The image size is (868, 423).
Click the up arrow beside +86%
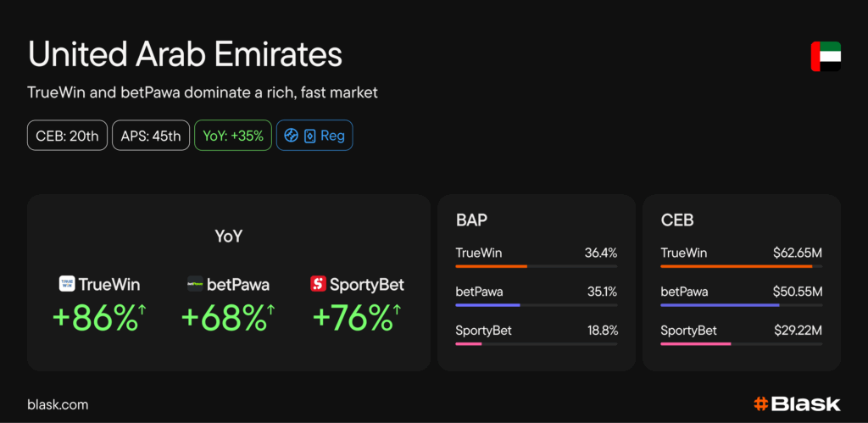(x=142, y=310)
